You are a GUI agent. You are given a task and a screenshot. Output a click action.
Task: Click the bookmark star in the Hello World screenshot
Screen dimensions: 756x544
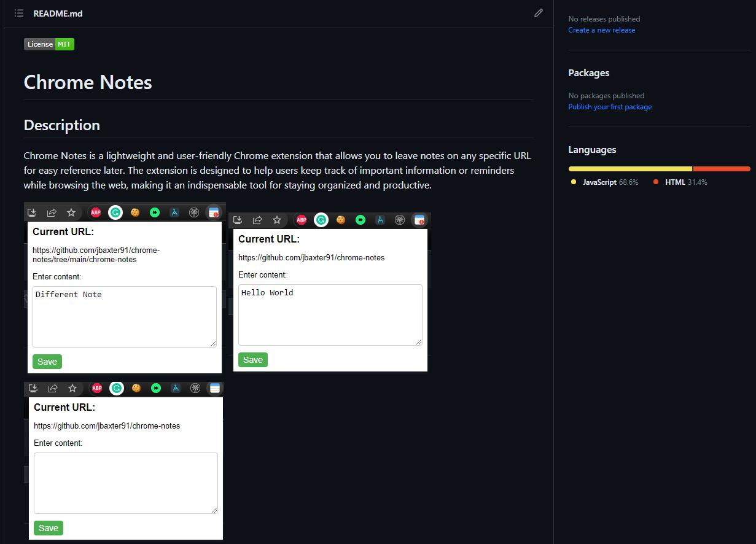277,220
